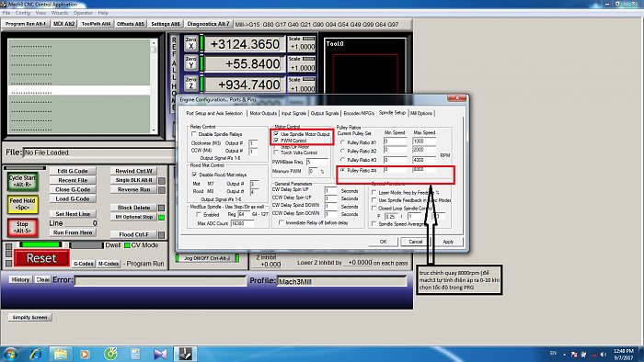Click the Flood Ctrl-F indicator LED
This screenshot has height=362, width=644.
(162, 235)
